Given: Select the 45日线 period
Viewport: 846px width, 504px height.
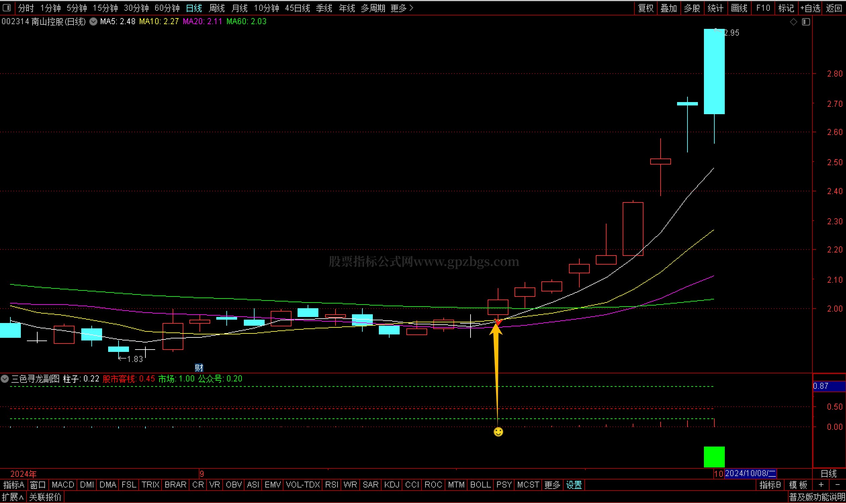Looking at the screenshot, I should [x=298, y=8].
